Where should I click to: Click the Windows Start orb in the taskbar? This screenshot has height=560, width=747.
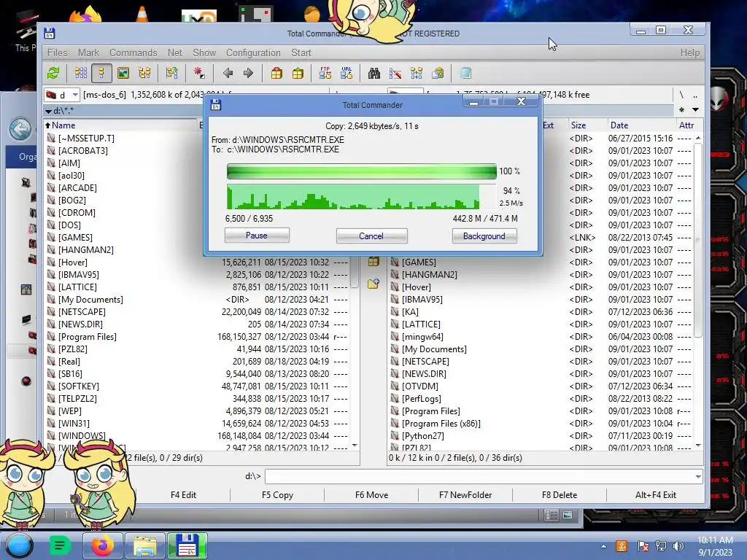click(x=19, y=545)
